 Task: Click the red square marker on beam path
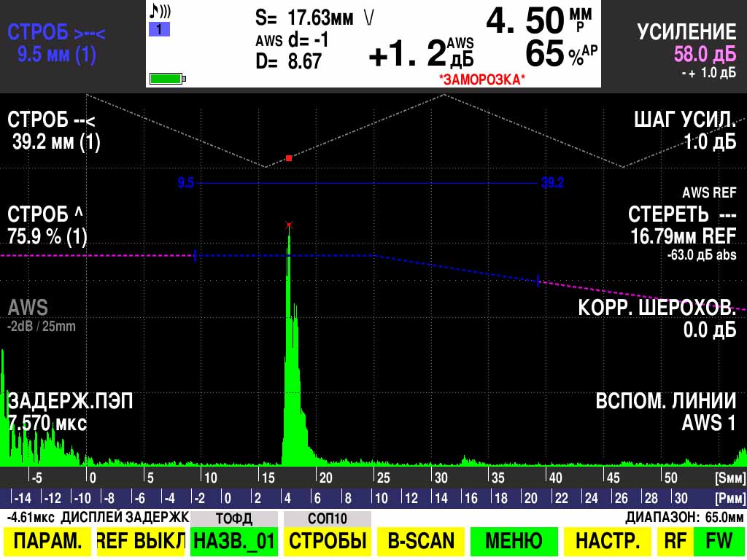pos(289,158)
